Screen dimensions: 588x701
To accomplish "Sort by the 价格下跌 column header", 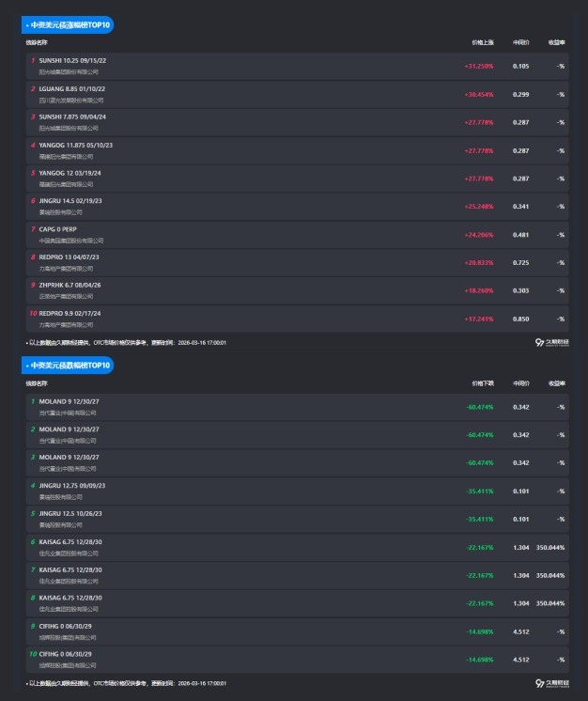I will point(483,383).
